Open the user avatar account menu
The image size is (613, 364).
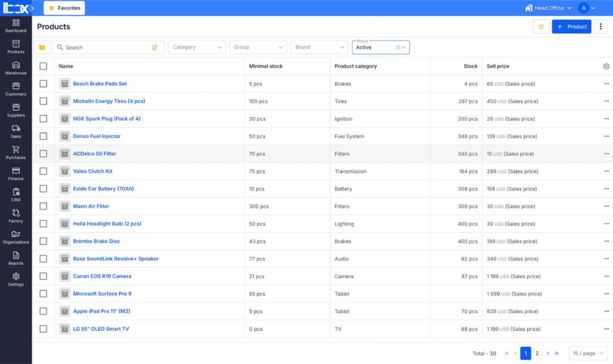point(587,8)
